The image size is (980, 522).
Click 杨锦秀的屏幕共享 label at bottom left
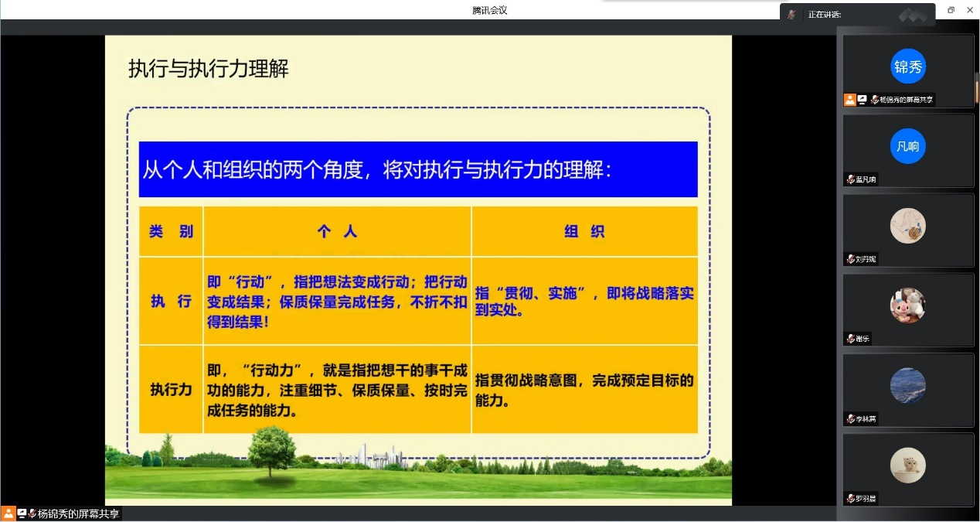[78, 513]
